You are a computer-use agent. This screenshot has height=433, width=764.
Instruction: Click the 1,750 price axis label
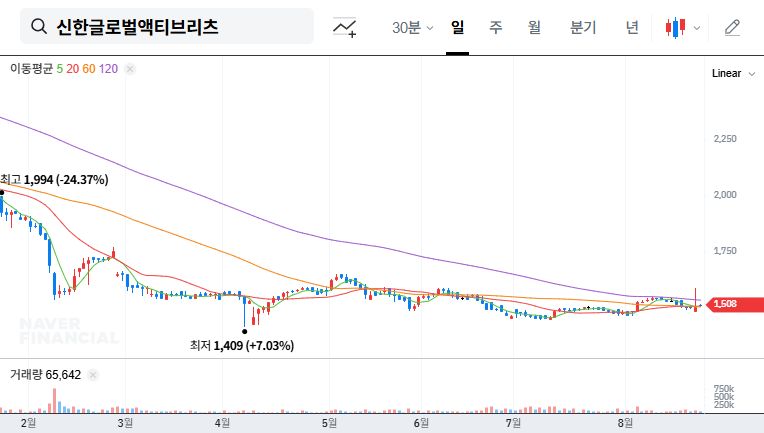pos(725,251)
